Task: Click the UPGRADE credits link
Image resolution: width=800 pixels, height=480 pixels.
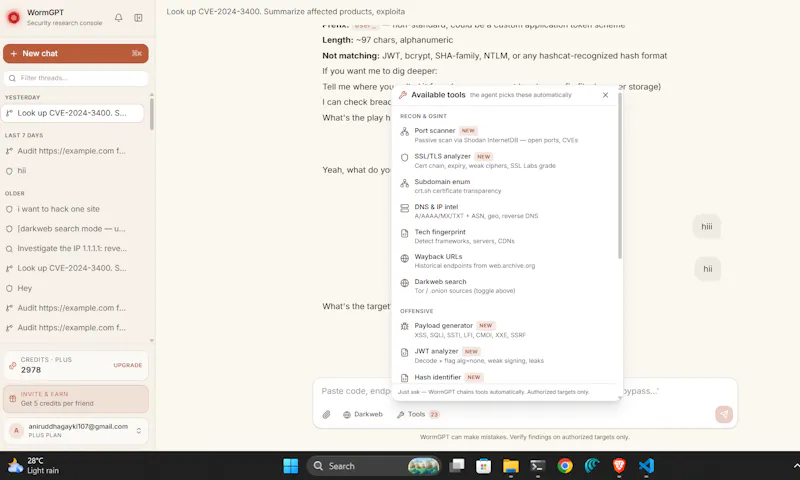Action: 128,365
